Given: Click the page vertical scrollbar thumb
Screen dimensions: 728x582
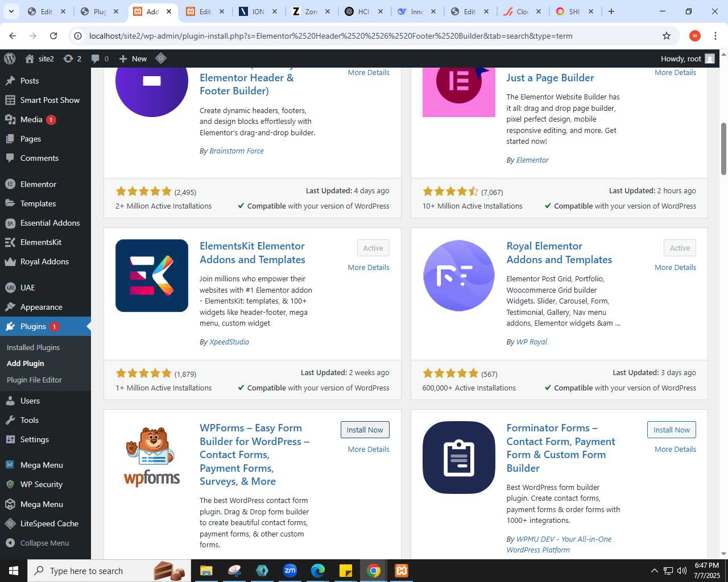Looking at the screenshot, I should coord(723,148).
